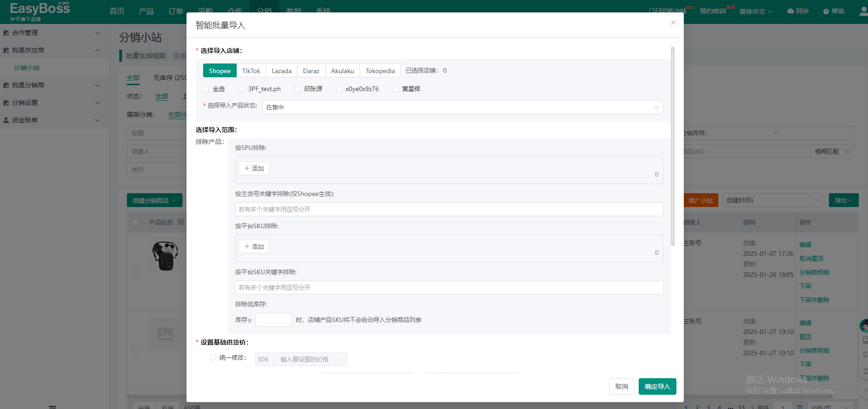This screenshot has width=868, height=409.
Task: Click the 合作管理 sidebar icon
Action: (x=6, y=33)
